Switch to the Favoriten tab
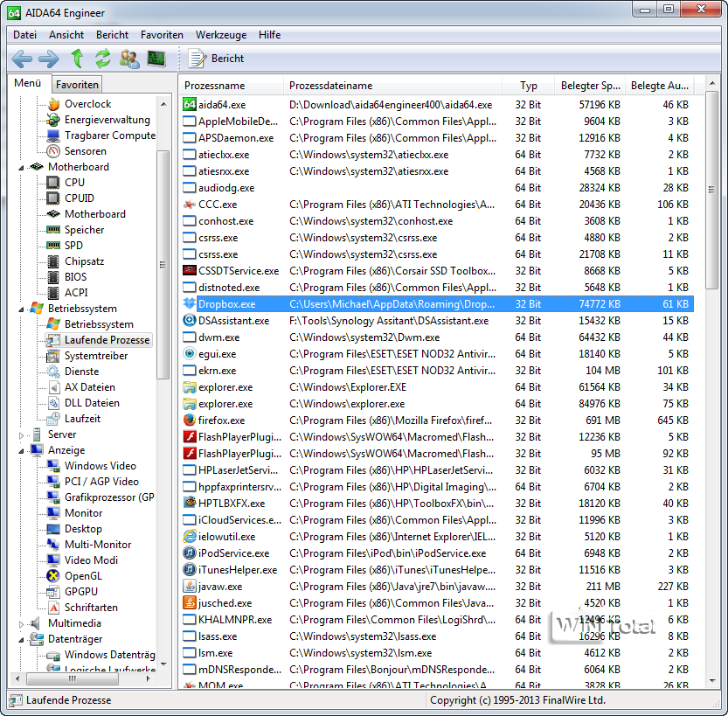 pyautogui.click(x=77, y=85)
